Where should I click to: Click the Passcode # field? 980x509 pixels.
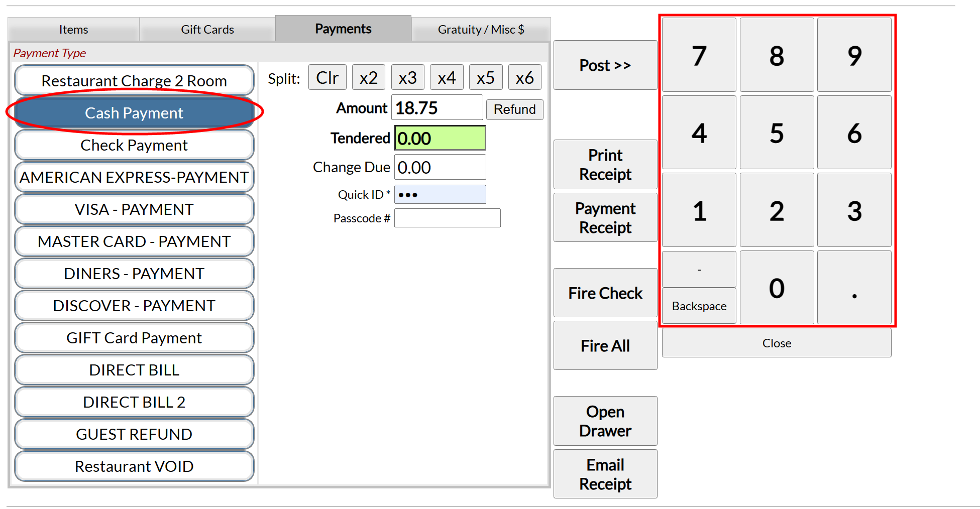point(448,218)
